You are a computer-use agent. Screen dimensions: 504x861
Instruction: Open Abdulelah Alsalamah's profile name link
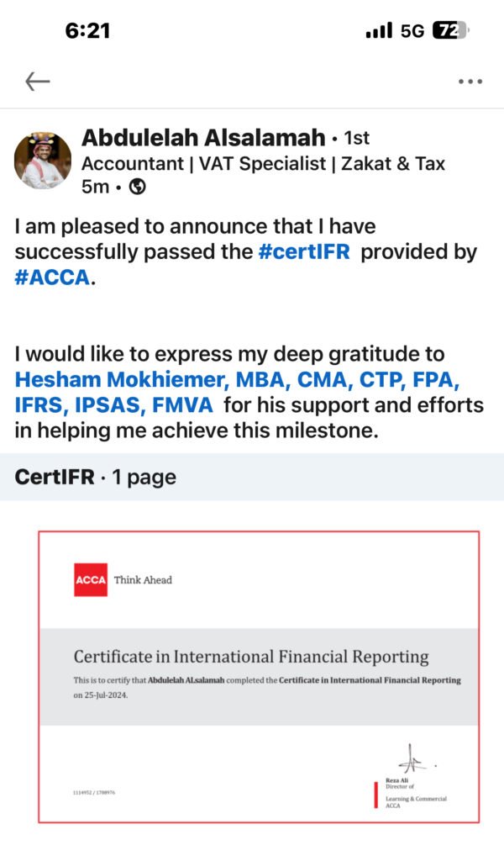[x=202, y=137]
